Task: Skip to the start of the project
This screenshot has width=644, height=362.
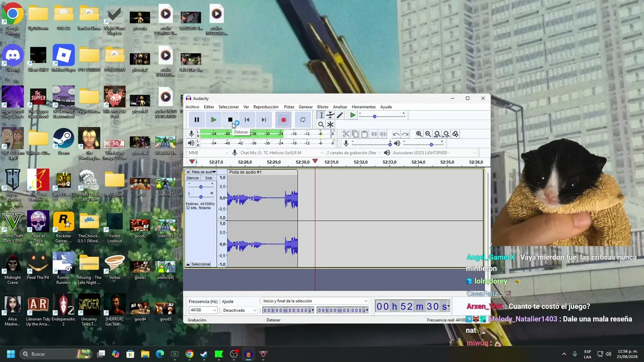Action: [x=247, y=120]
